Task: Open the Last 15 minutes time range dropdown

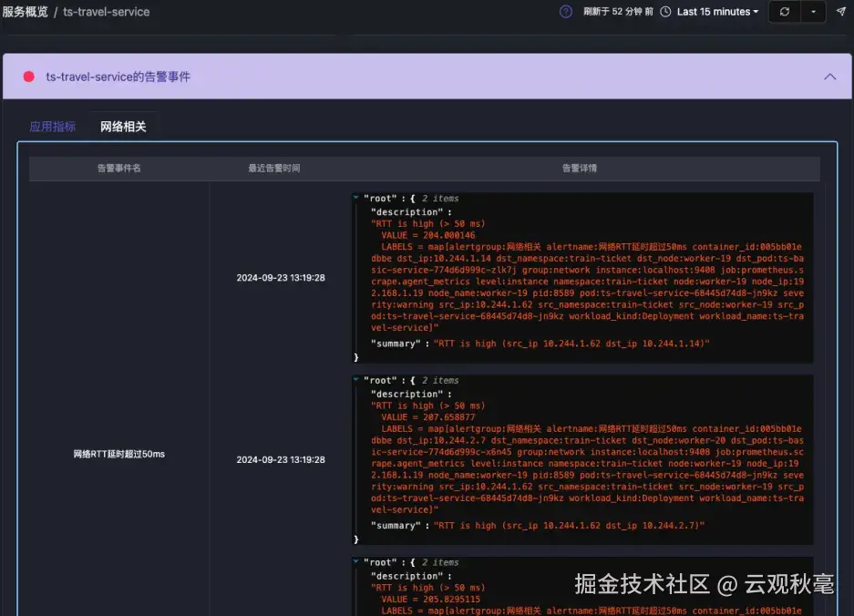Action: [717, 12]
